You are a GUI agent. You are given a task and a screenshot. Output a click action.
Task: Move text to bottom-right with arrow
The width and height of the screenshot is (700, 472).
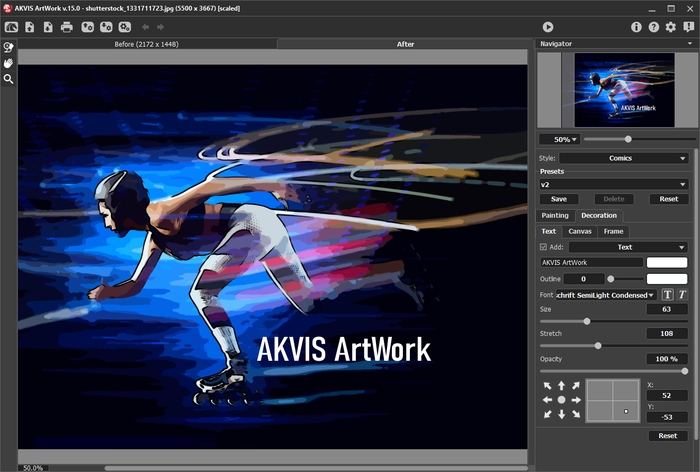576,414
